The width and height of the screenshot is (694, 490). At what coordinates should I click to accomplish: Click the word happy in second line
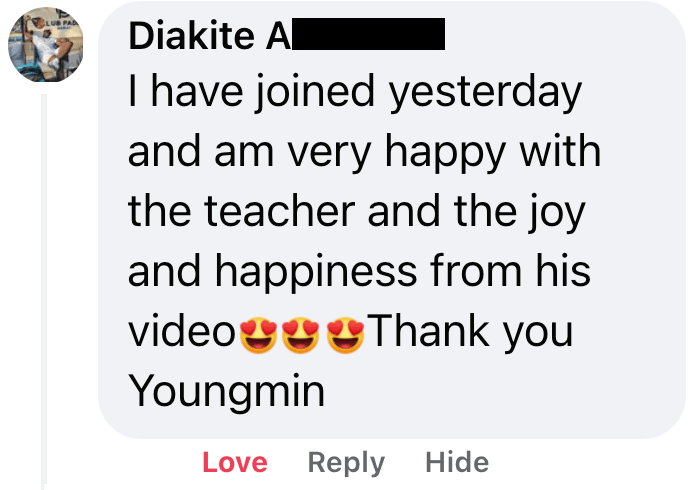[445, 153]
